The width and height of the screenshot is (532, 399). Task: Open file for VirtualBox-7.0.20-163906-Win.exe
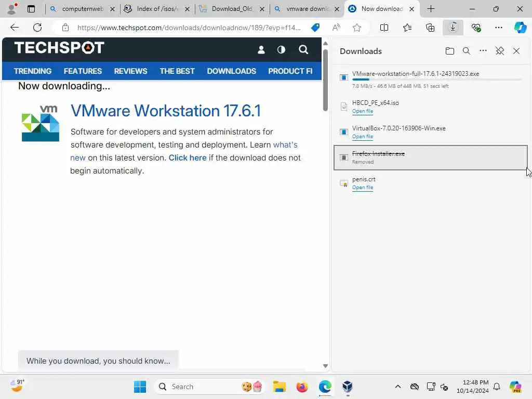[362, 137]
